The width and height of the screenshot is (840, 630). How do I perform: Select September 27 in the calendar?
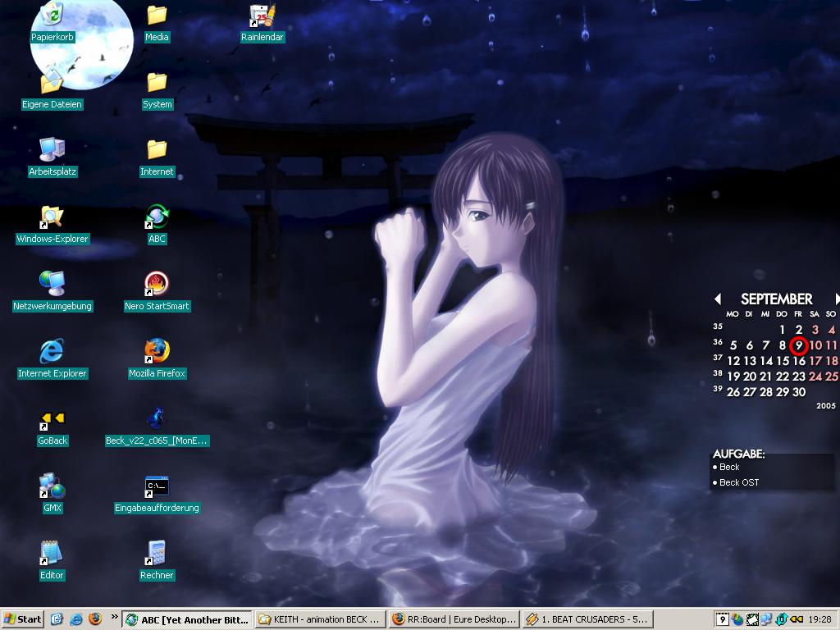[x=750, y=392]
